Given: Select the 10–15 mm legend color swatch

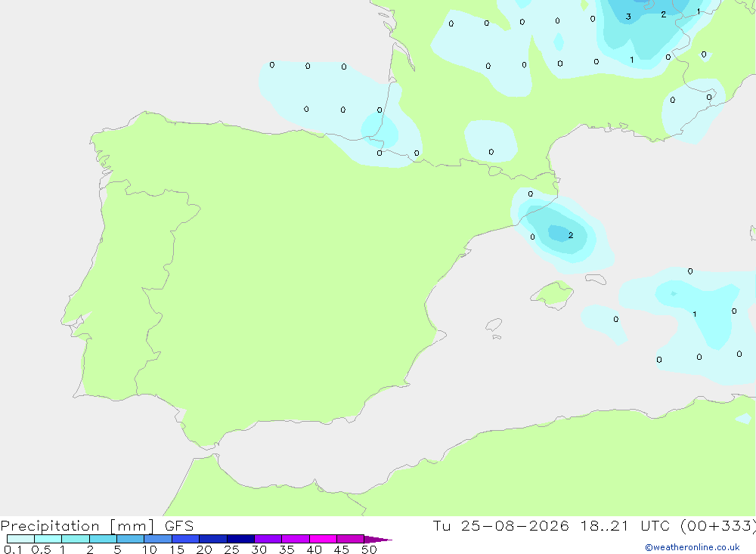Looking at the screenshot, I should click(x=158, y=539).
